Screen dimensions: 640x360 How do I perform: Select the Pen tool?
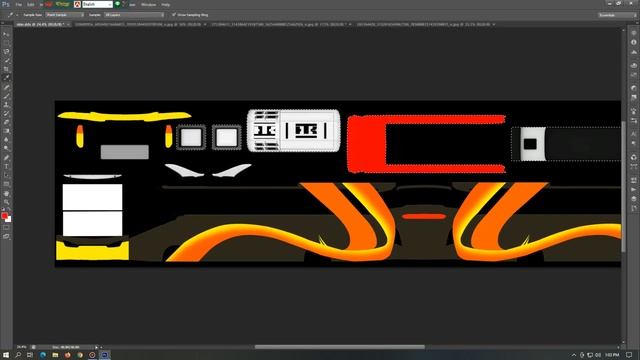[x=6, y=158]
